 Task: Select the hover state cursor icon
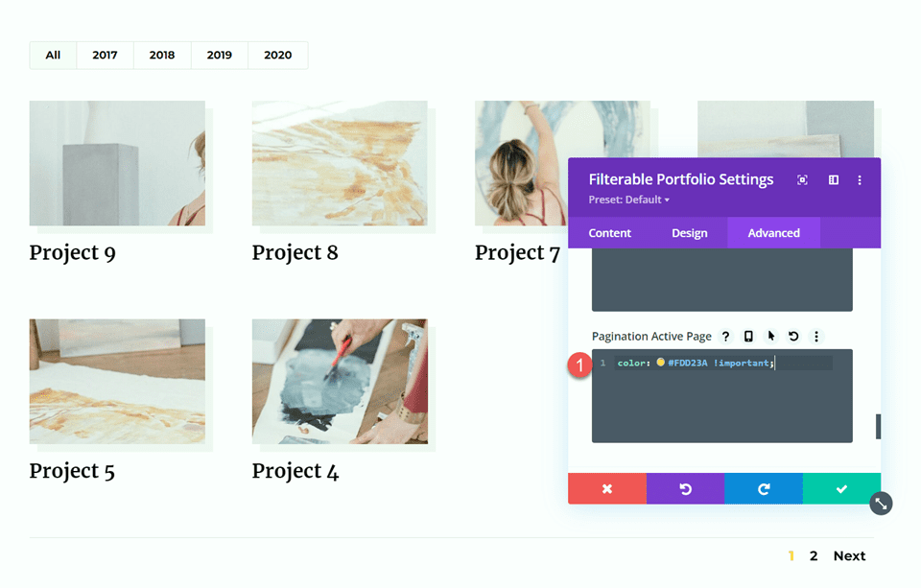tap(772, 336)
